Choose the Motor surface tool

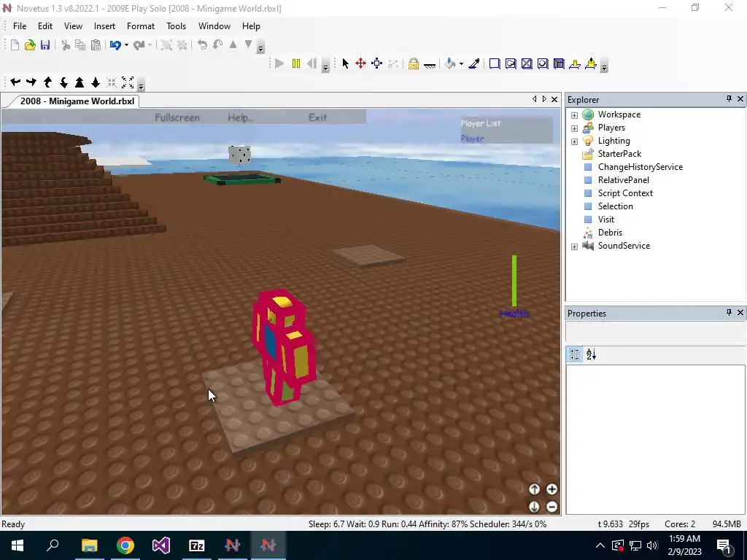591,64
